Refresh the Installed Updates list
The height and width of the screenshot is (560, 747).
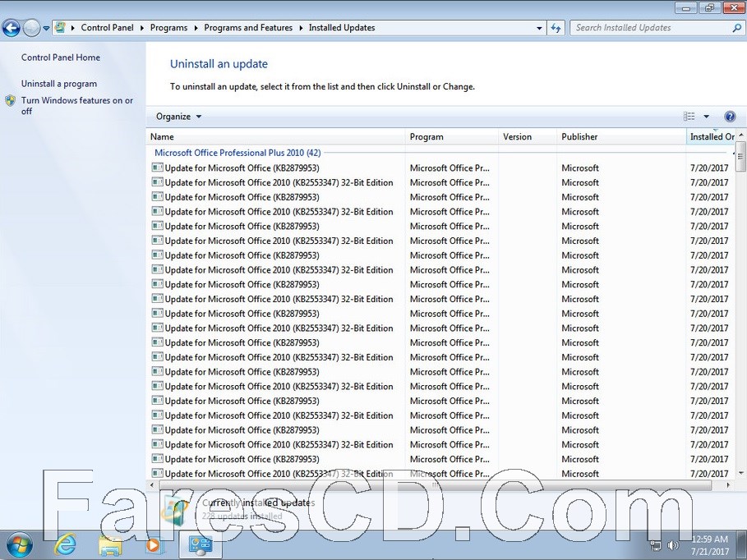coord(556,28)
